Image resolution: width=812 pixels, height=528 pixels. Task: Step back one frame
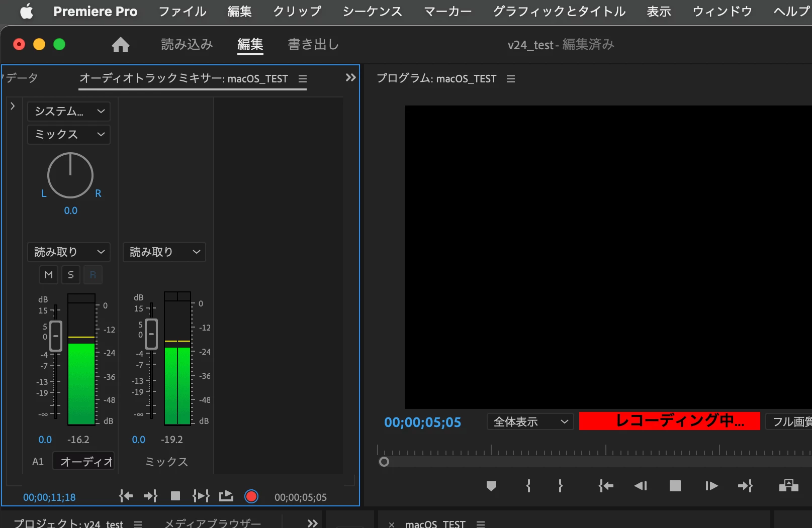(641, 486)
